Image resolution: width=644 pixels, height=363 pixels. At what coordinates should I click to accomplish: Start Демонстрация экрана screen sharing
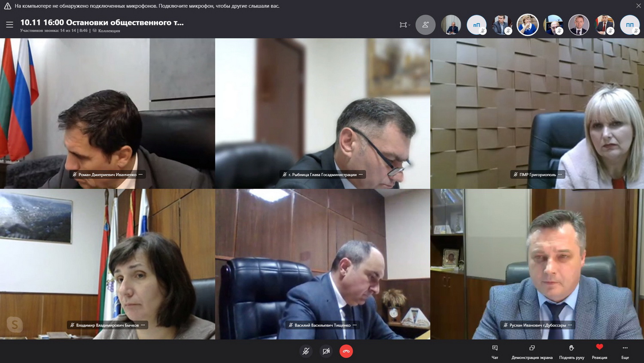tap(532, 351)
